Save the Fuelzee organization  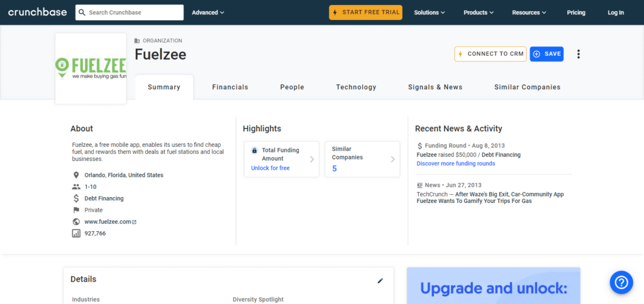coord(547,54)
